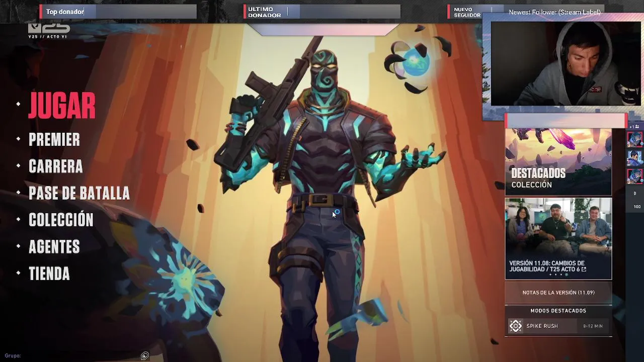Click the MODOS DESTACADOS header
Viewport: 644px width, 362px height.
[x=558, y=311]
